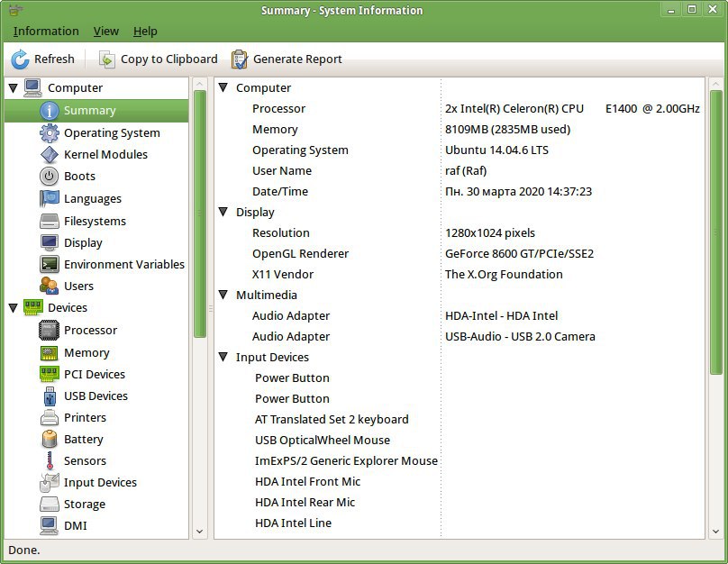The height and width of the screenshot is (564, 728).
Task: Select 'USB OpticalWheel Mouse' row
Action: point(460,440)
